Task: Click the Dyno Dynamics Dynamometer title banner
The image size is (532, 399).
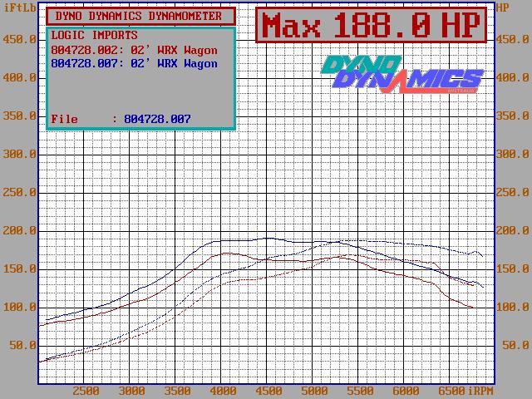Action: (x=139, y=16)
